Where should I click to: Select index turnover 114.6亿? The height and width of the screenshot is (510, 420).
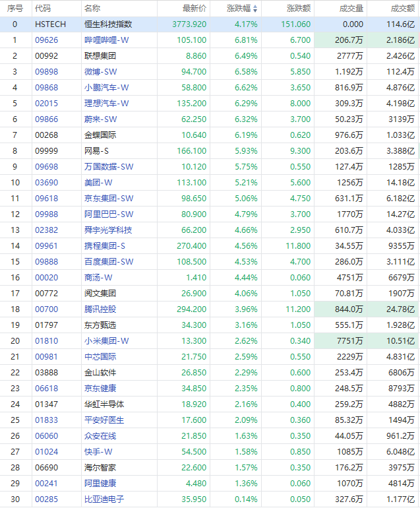(400, 24)
